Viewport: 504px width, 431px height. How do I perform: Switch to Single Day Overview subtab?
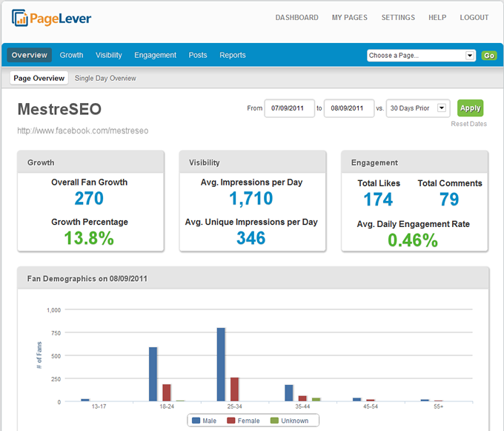coord(105,78)
